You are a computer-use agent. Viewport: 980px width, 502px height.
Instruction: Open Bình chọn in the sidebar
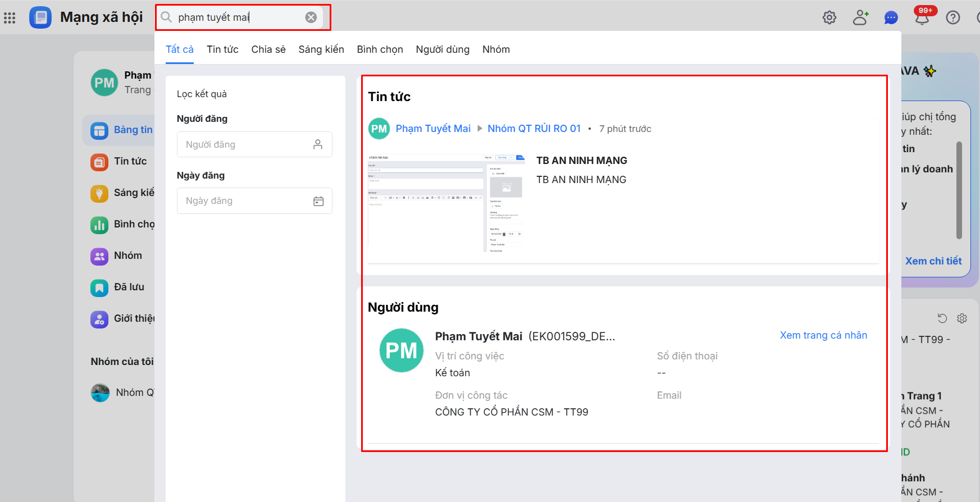(x=133, y=225)
